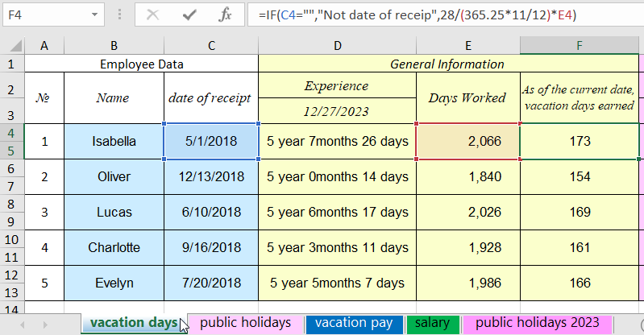Image resolution: width=644 pixels, height=335 pixels.
Task: Click the Enter checkmark formula icon
Action: click(x=190, y=14)
